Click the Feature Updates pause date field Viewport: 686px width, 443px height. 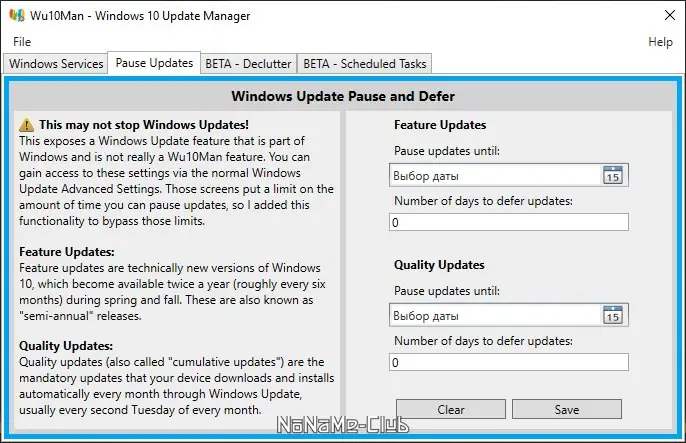point(494,176)
